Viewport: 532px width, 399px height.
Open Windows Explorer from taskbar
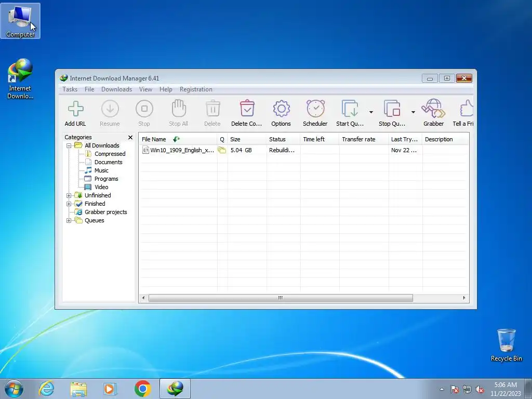[x=78, y=389]
